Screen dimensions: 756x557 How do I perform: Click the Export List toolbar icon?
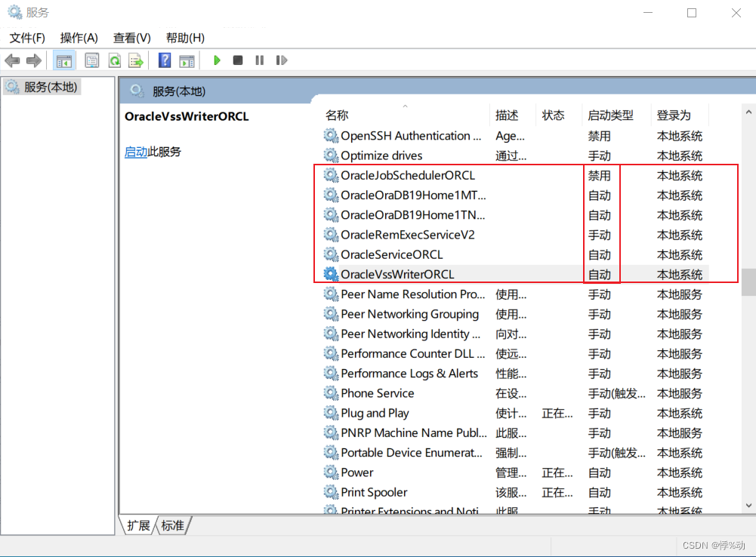click(x=137, y=60)
